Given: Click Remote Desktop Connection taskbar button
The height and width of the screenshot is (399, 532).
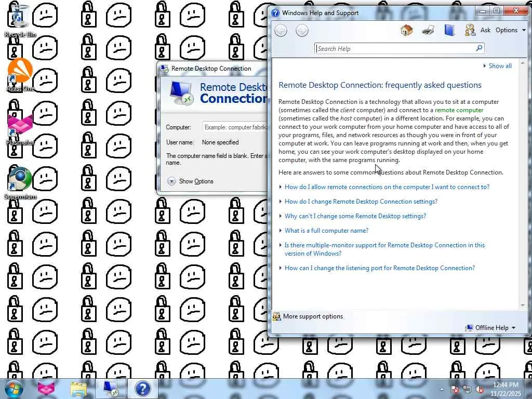Looking at the screenshot, I should (x=111, y=389).
